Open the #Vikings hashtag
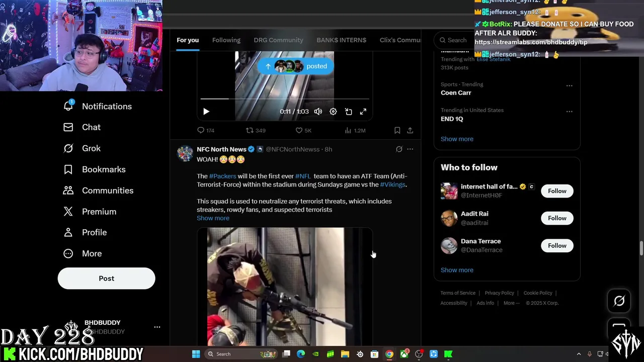The image size is (644, 362). click(392, 185)
